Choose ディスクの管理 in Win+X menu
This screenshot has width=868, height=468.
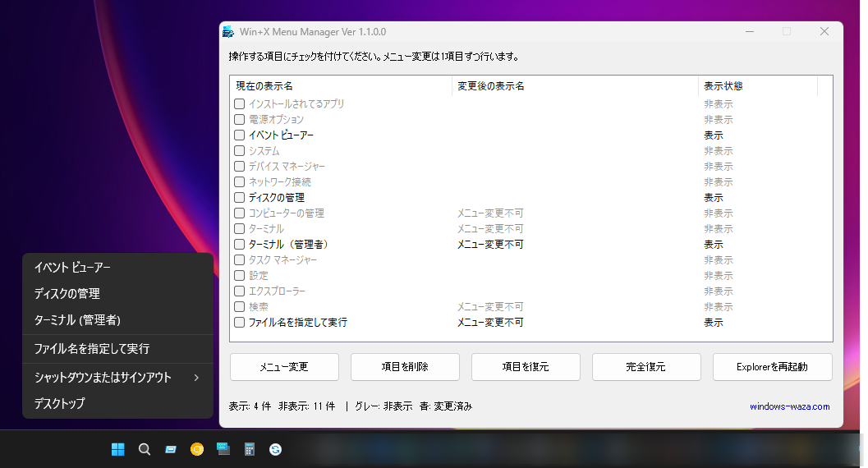pos(118,294)
